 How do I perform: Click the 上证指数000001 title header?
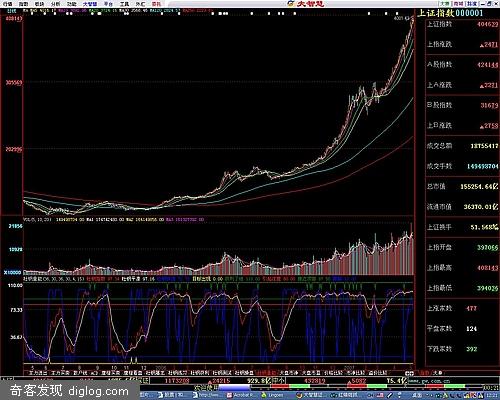click(x=450, y=13)
